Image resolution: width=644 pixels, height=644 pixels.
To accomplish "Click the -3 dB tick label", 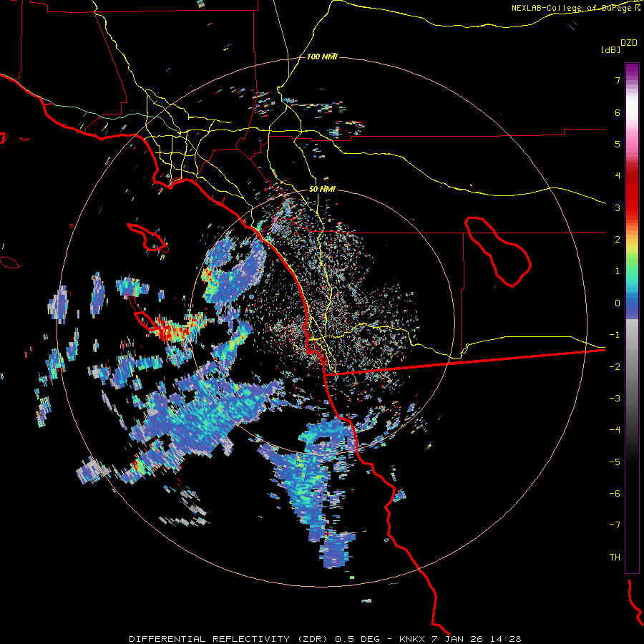I will 615,399.
